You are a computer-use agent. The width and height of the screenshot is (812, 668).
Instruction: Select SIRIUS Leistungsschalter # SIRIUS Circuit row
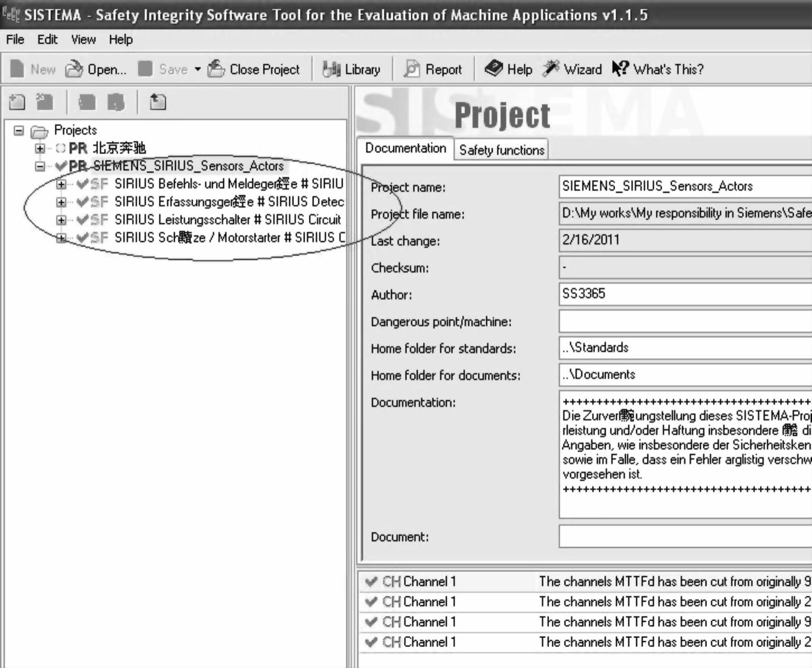click(228, 219)
